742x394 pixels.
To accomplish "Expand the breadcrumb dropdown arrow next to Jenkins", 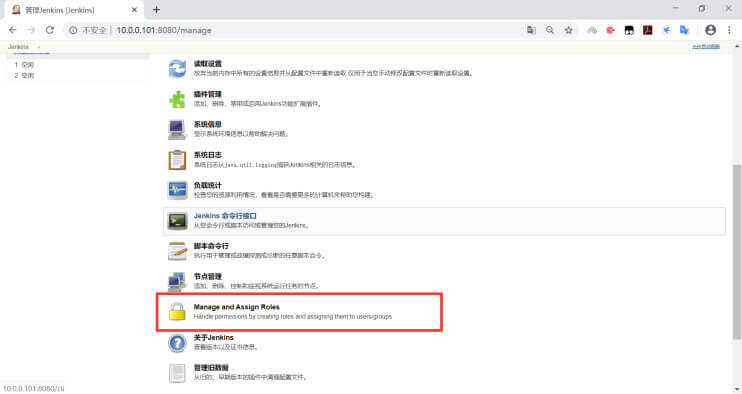I will (39, 47).
